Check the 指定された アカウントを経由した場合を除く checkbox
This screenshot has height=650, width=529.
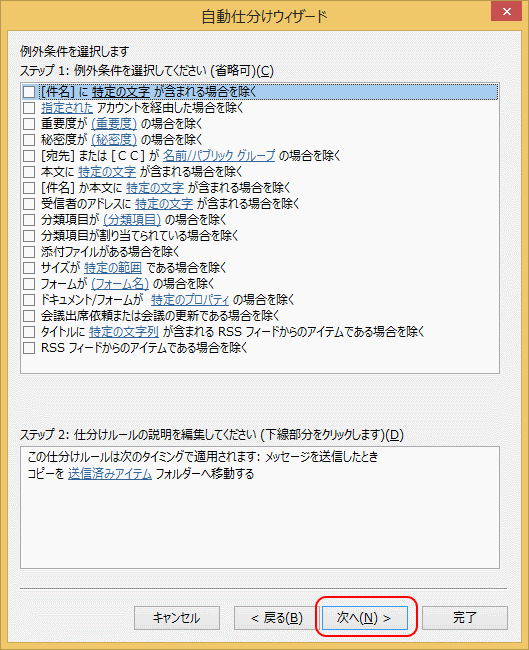click(x=29, y=108)
